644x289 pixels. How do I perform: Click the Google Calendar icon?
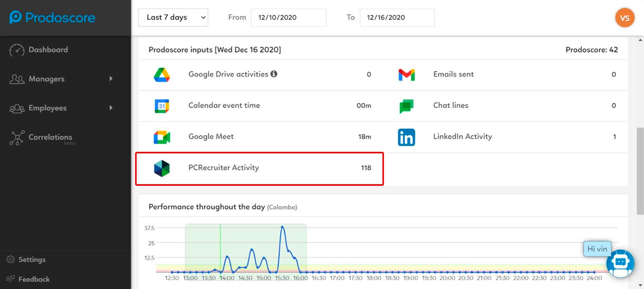point(162,106)
